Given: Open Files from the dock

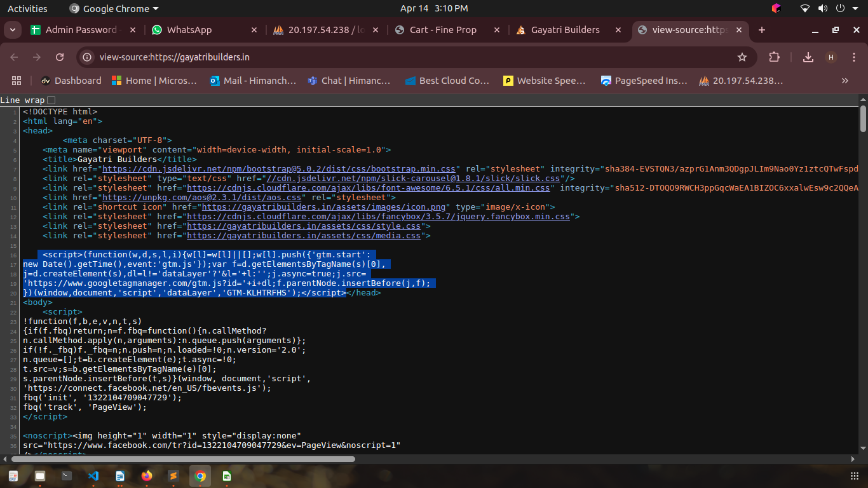Looking at the screenshot, I should click(40, 475).
